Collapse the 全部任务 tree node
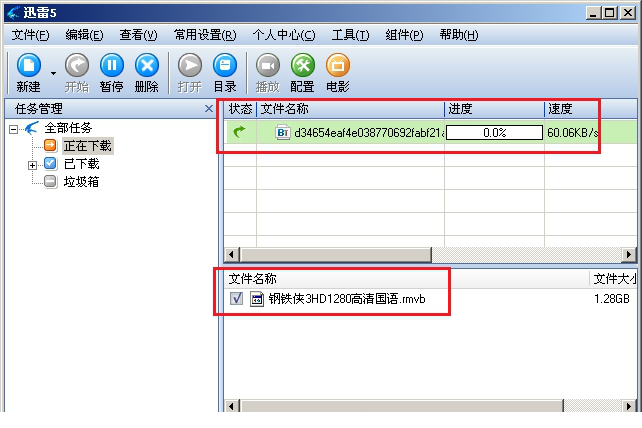Viewport: 642px width, 428px height. coord(14,129)
